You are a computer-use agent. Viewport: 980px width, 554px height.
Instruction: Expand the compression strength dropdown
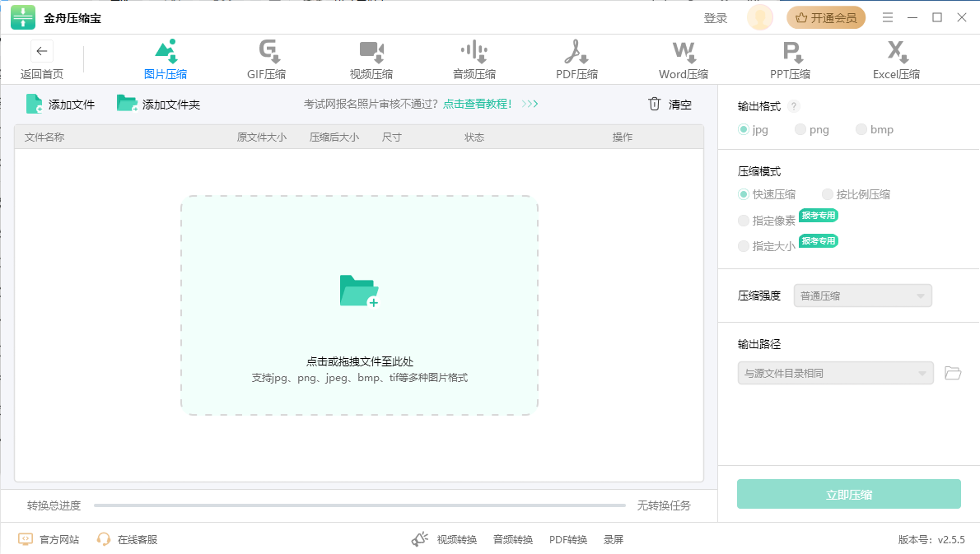(x=862, y=296)
